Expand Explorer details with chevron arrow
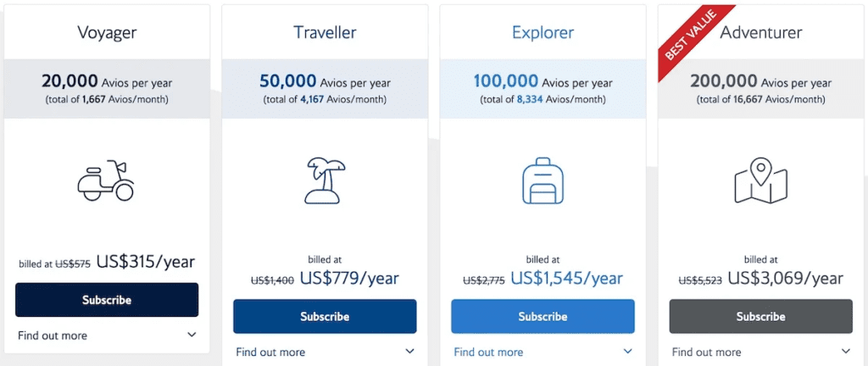Image resolution: width=868 pixels, height=366 pixels. 627,351
